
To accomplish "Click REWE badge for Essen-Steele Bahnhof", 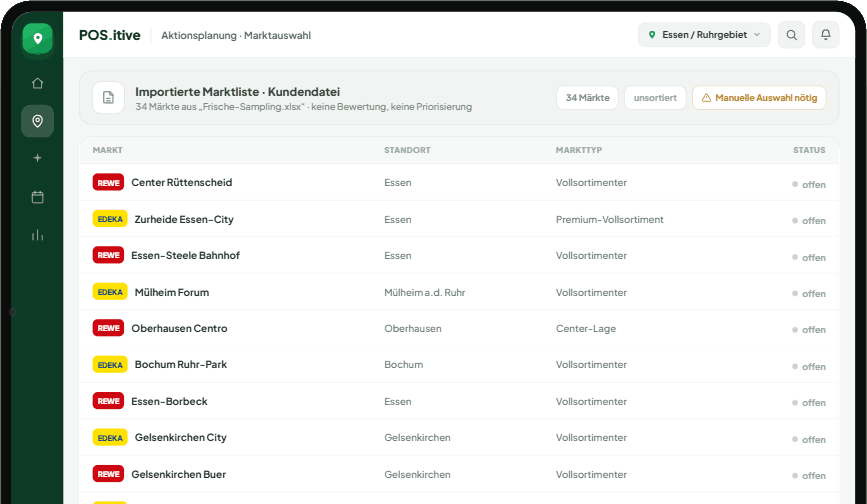I will (x=108, y=255).
